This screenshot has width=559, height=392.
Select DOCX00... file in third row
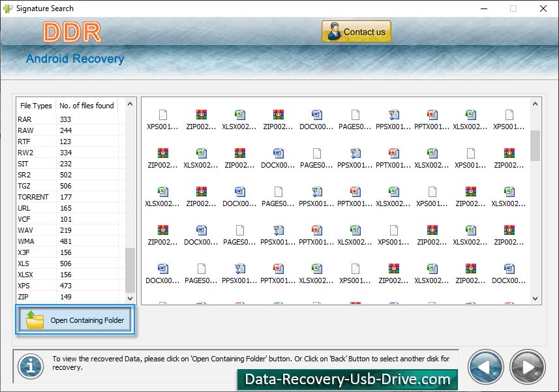tap(239, 197)
